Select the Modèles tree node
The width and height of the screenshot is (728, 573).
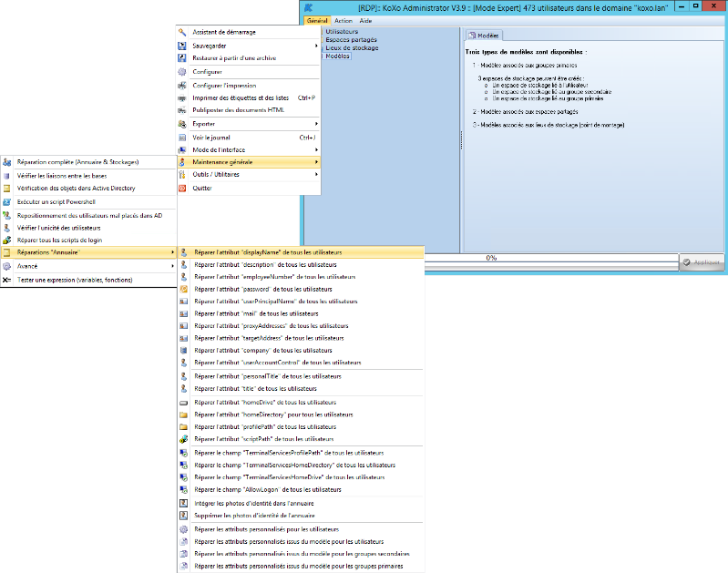tap(337, 56)
